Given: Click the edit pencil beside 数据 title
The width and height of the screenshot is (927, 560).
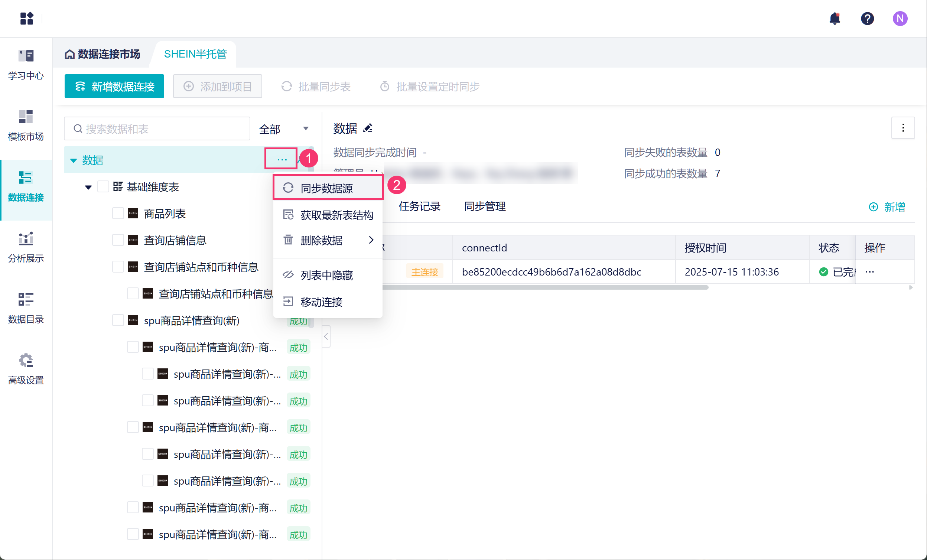Looking at the screenshot, I should [368, 128].
